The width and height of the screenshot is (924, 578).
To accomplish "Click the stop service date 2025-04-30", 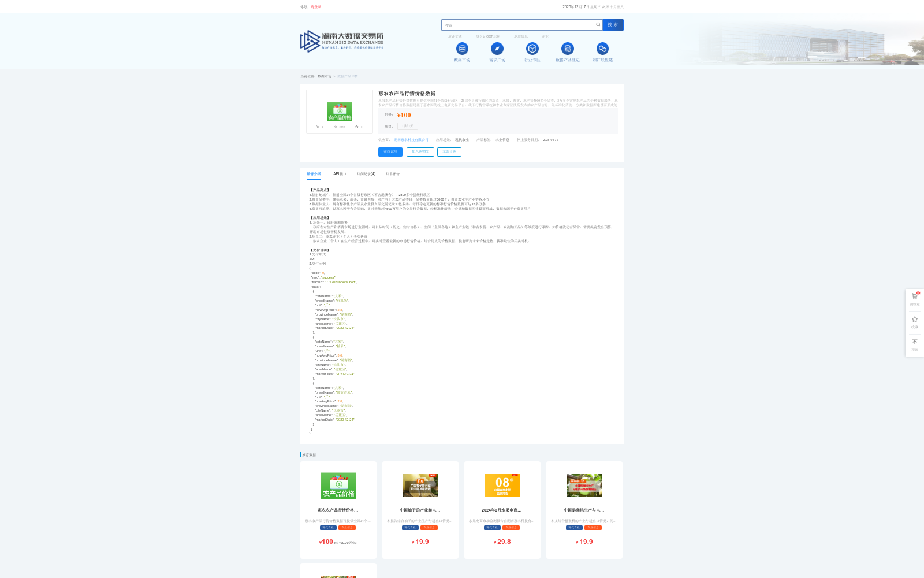I will (550, 140).
